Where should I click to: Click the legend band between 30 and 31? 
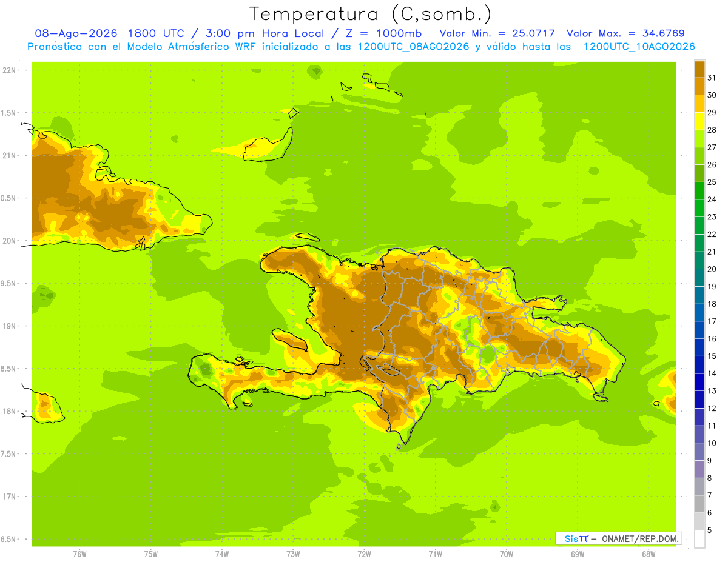coord(699,87)
